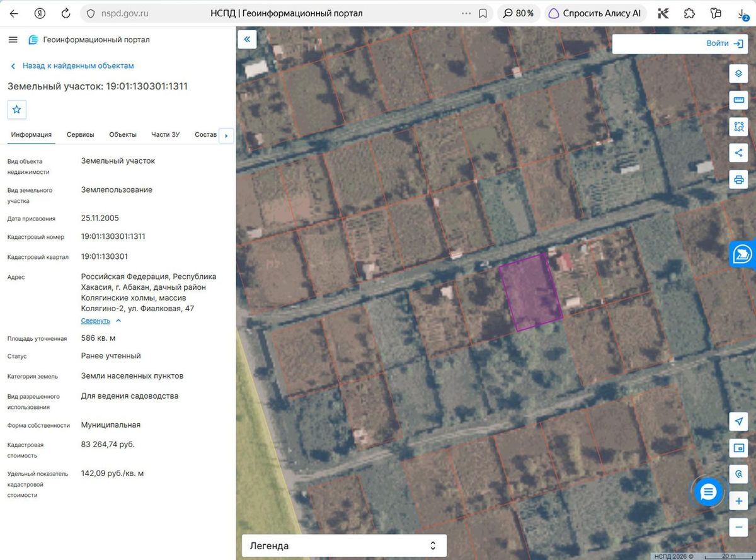Open the Геоинформационный портал home logo
Screen dimensions: 756x560
click(89, 40)
